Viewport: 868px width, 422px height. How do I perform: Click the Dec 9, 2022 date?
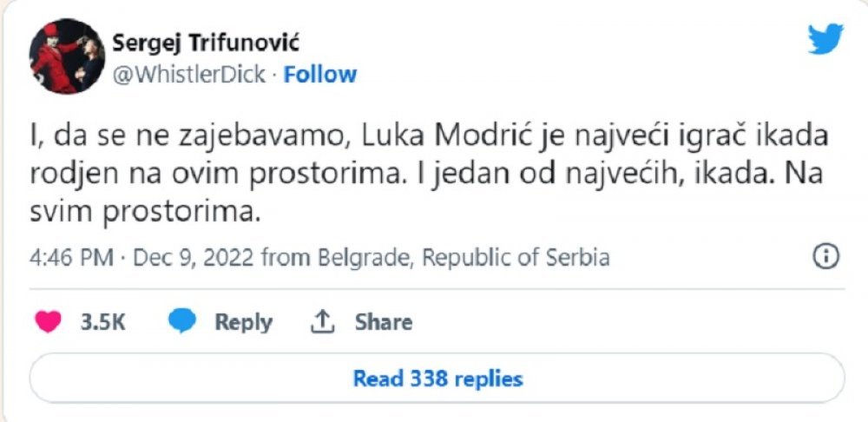coord(194,258)
